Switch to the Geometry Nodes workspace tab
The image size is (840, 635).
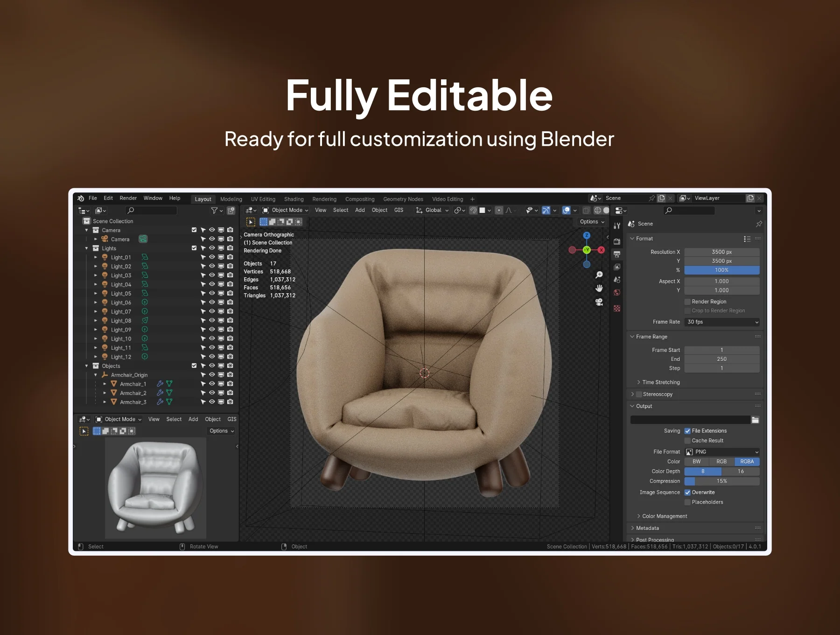coord(403,199)
